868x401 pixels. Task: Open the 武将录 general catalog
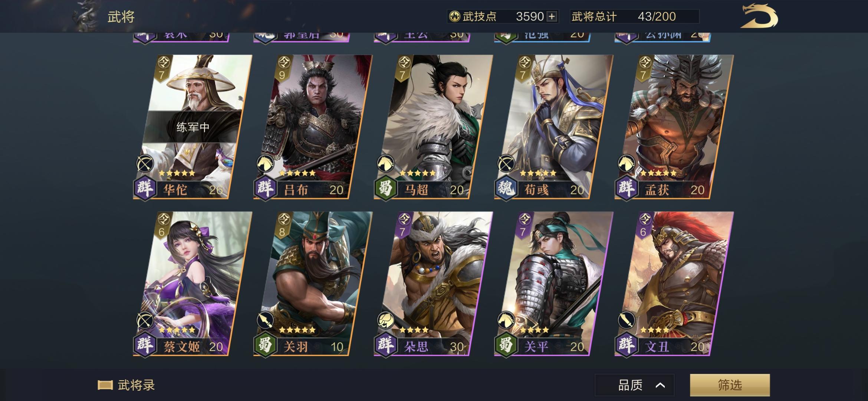point(126,385)
